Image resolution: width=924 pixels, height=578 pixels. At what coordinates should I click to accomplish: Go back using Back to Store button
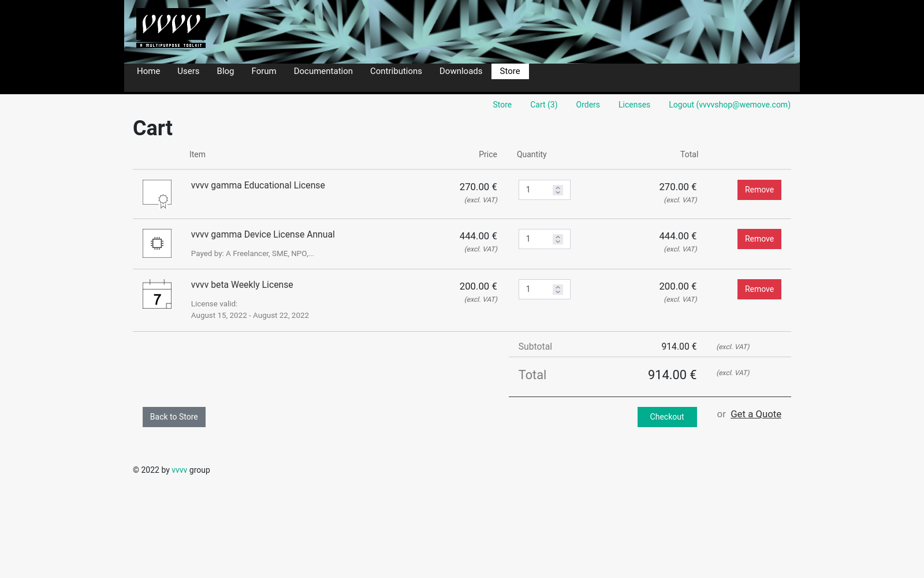tap(174, 417)
